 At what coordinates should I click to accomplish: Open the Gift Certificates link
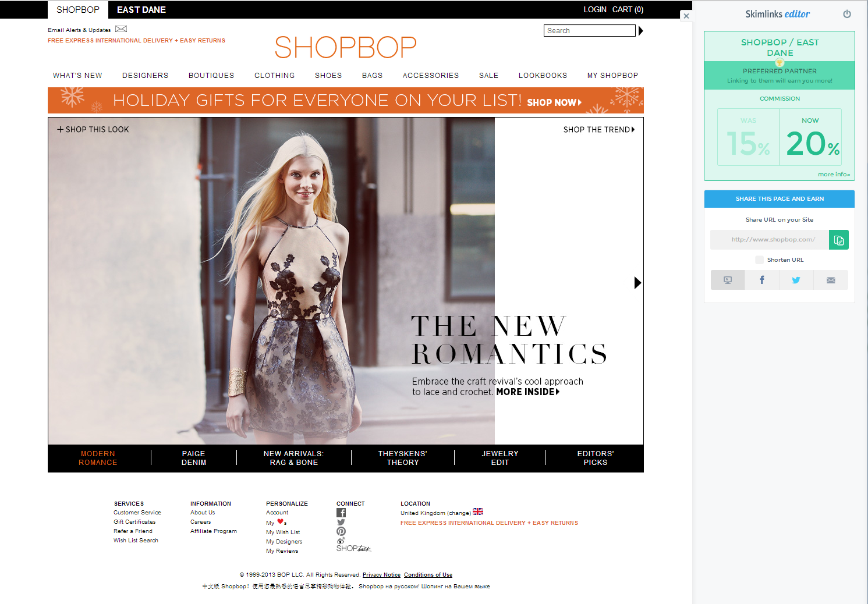pos(134,522)
